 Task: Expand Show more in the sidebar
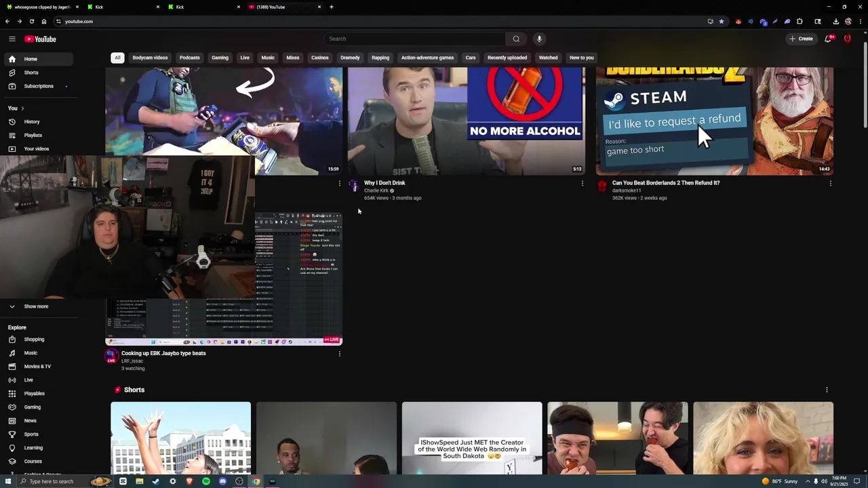pos(37,306)
